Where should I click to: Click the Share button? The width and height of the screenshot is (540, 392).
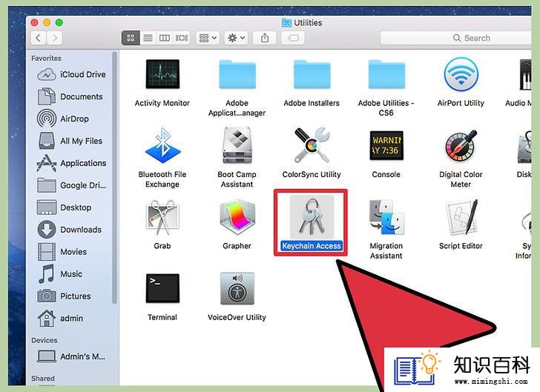pos(265,38)
